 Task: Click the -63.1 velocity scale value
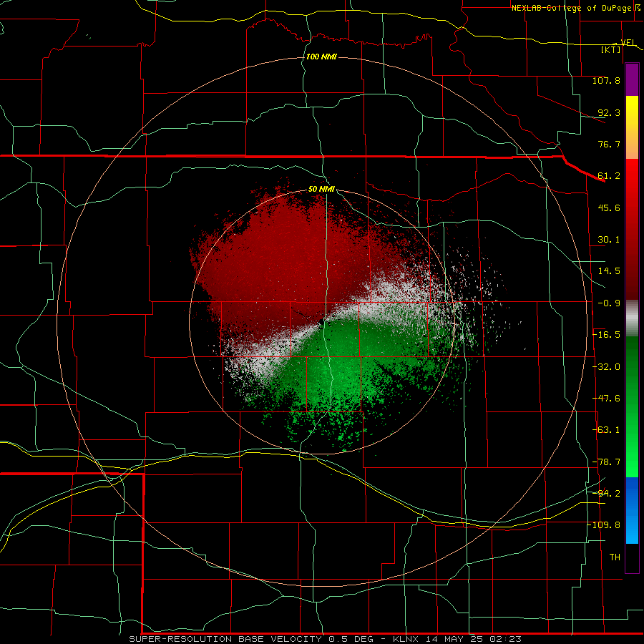click(x=606, y=430)
